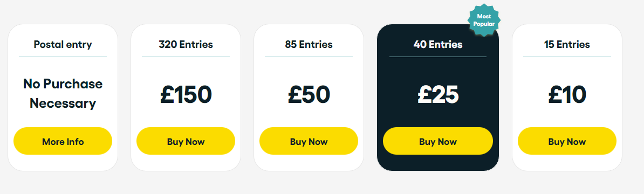Select the Postal entry card
Image resolution: width=644 pixels, height=194 pixels.
(x=63, y=98)
